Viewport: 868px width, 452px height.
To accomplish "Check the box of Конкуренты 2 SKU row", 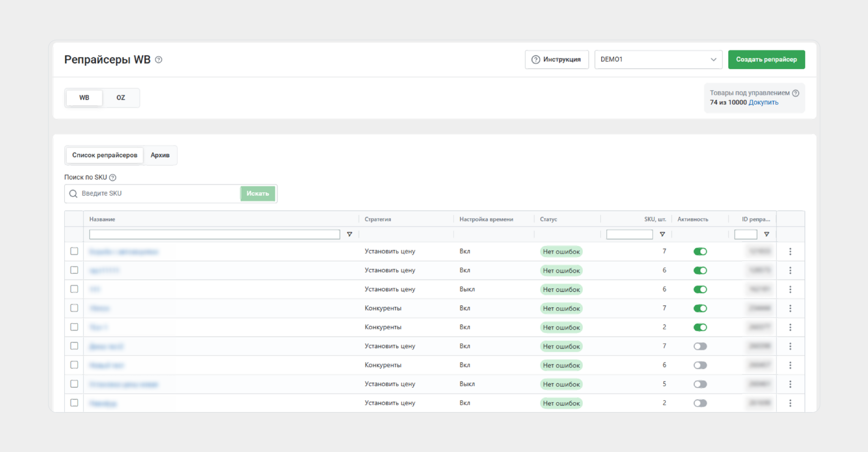I will tap(74, 327).
